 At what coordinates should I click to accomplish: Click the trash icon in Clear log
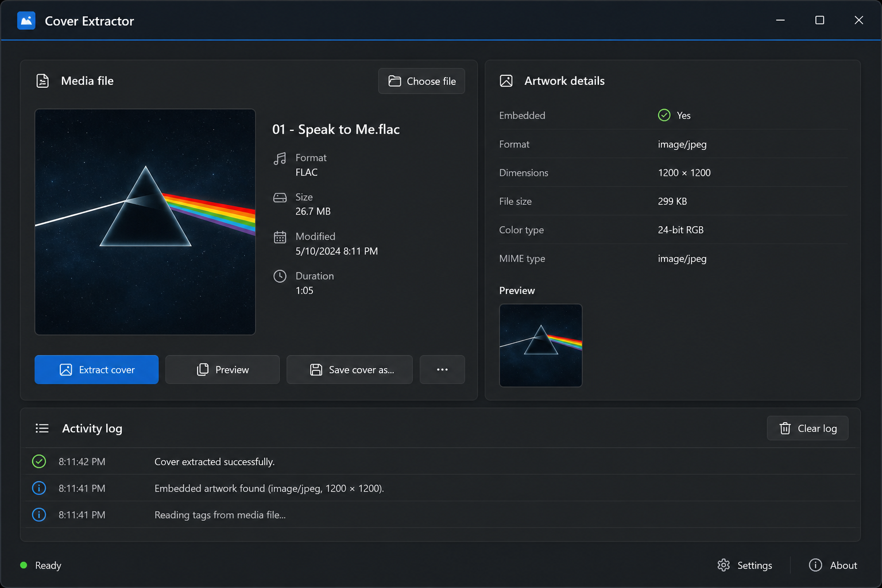[x=785, y=428]
